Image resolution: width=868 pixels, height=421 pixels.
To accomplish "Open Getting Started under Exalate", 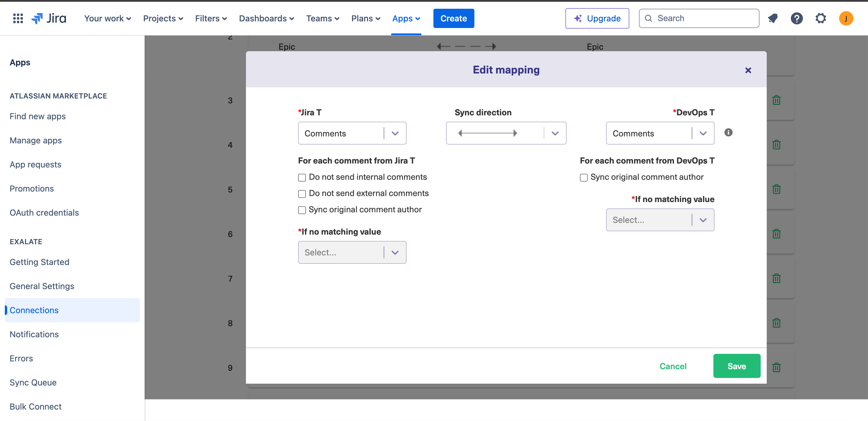I will 39,262.
